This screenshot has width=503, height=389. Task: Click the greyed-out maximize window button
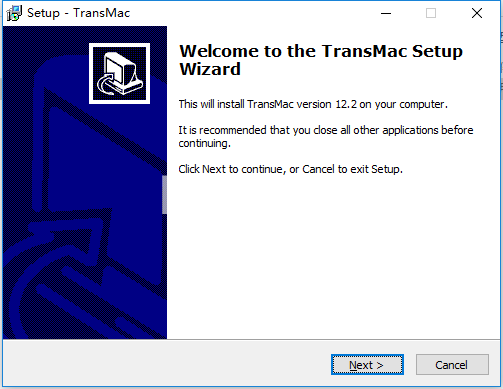click(x=431, y=13)
